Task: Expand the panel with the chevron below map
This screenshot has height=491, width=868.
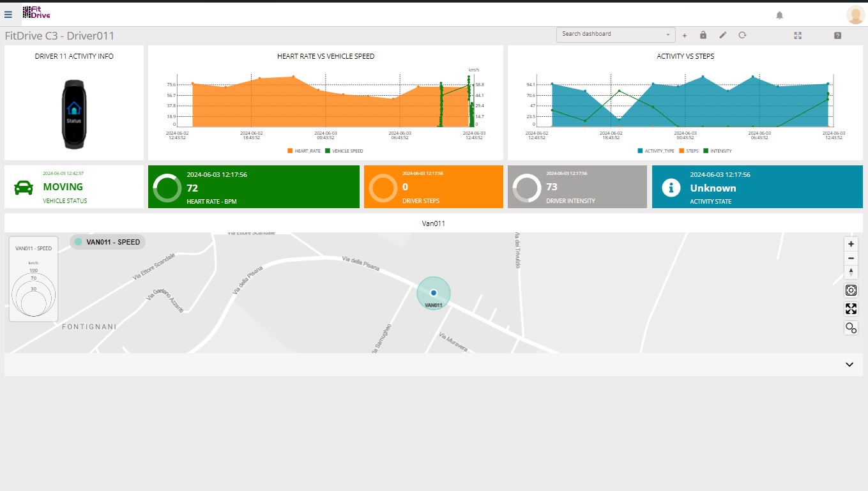Action: (x=849, y=365)
